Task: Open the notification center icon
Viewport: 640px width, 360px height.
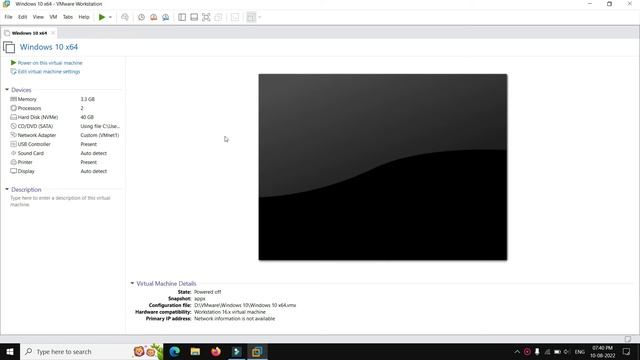Action: click(627, 352)
